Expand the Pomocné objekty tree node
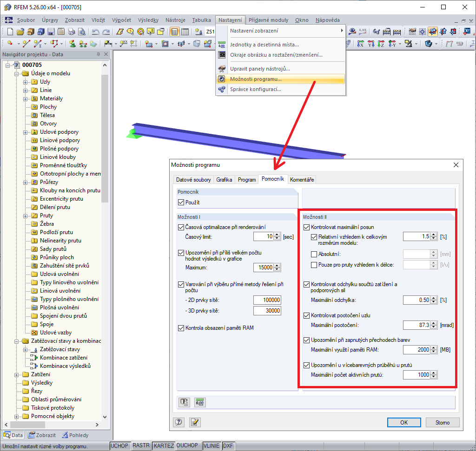476x451 pixels. 16,417
